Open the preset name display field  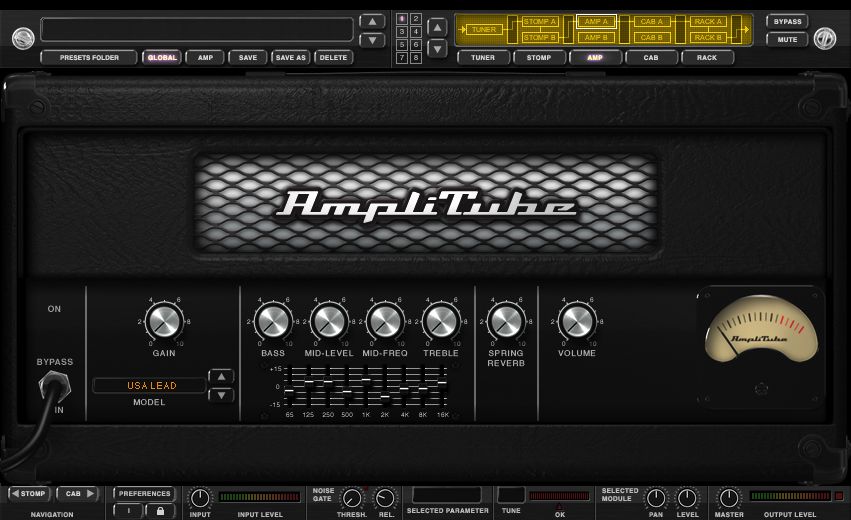(x=197, y=29)
